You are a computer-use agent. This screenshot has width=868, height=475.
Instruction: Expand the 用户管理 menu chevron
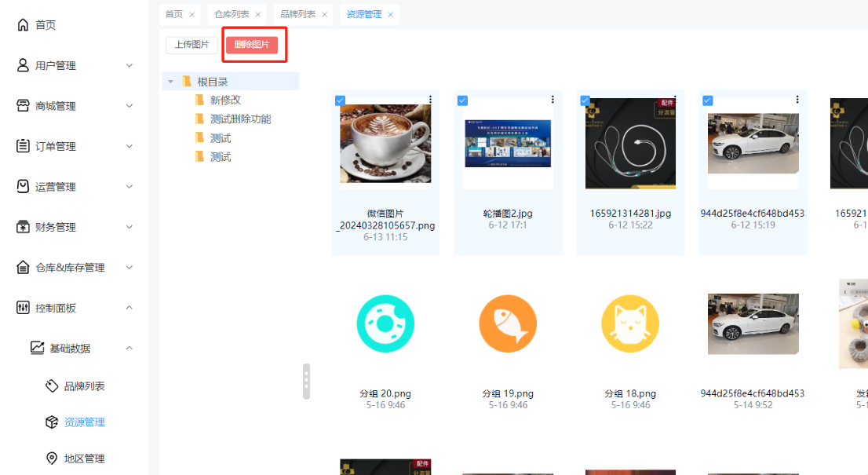(129, 65)
